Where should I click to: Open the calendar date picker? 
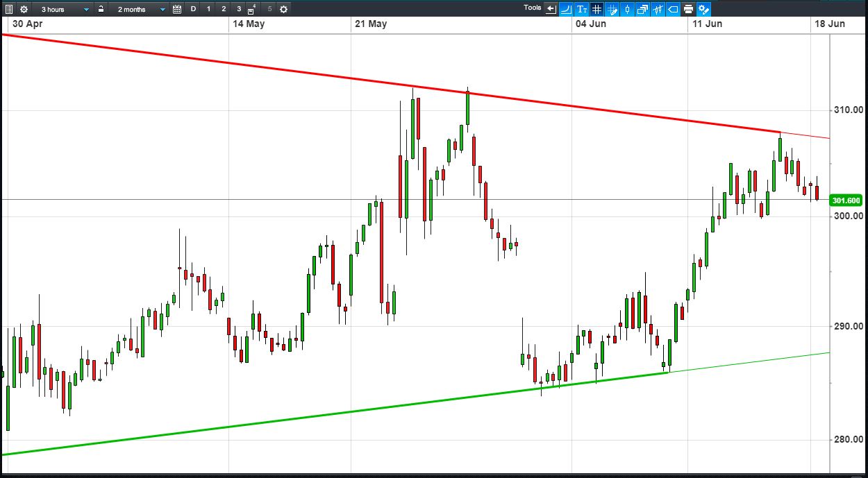pos(176,9)
